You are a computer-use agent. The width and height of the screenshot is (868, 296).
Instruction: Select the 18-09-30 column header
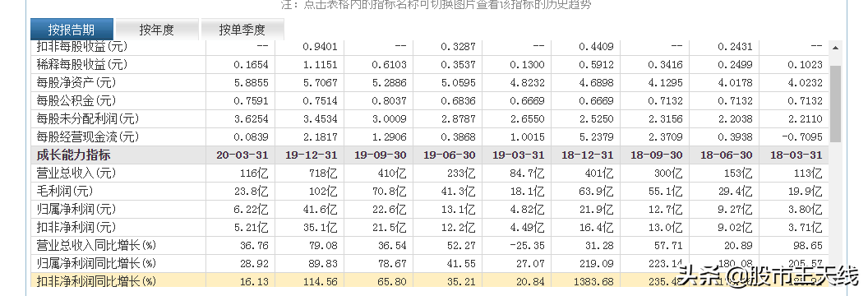coord(657,155)
